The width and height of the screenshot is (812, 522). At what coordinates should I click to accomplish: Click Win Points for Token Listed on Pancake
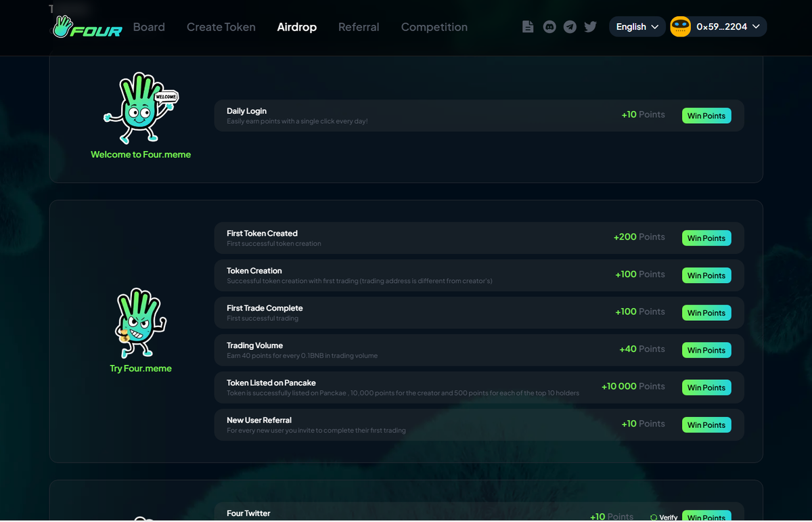(706, 387)
